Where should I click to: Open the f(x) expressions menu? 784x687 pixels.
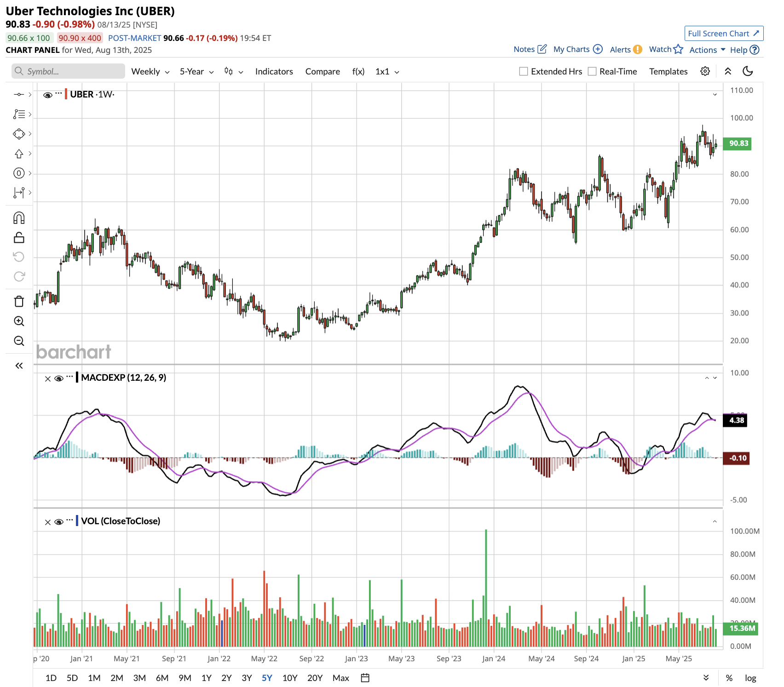[x=358, y=71]
